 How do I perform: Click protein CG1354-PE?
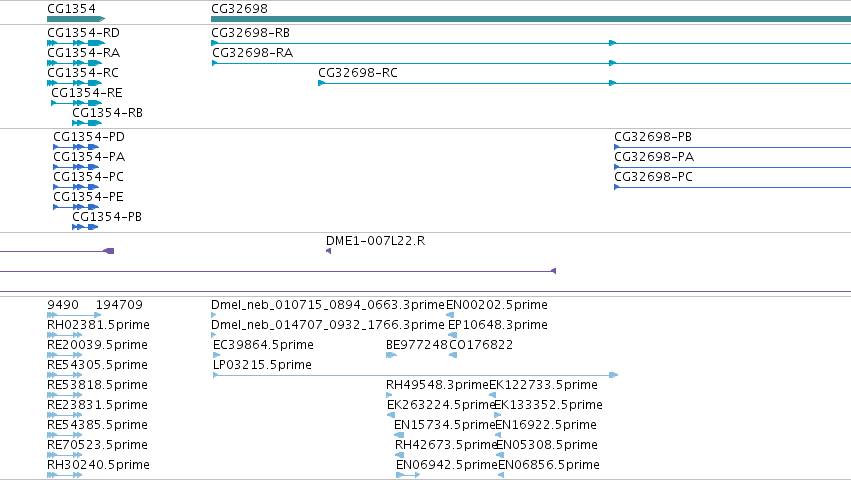(x=88, y=197)
